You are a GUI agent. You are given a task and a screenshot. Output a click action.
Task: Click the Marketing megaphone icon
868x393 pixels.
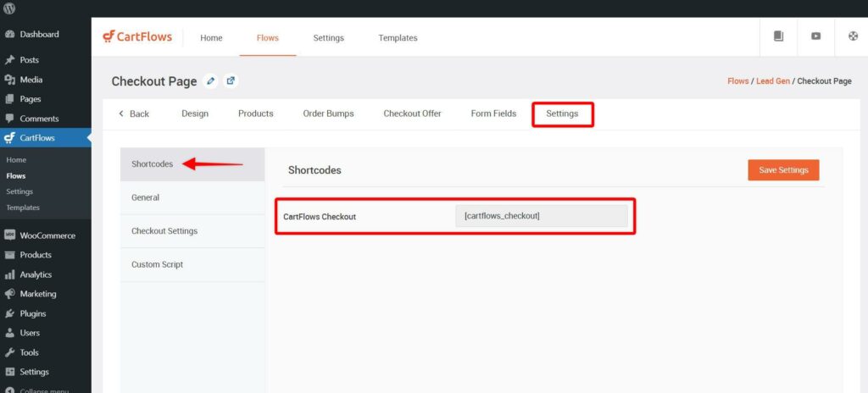tap(9, 294)
